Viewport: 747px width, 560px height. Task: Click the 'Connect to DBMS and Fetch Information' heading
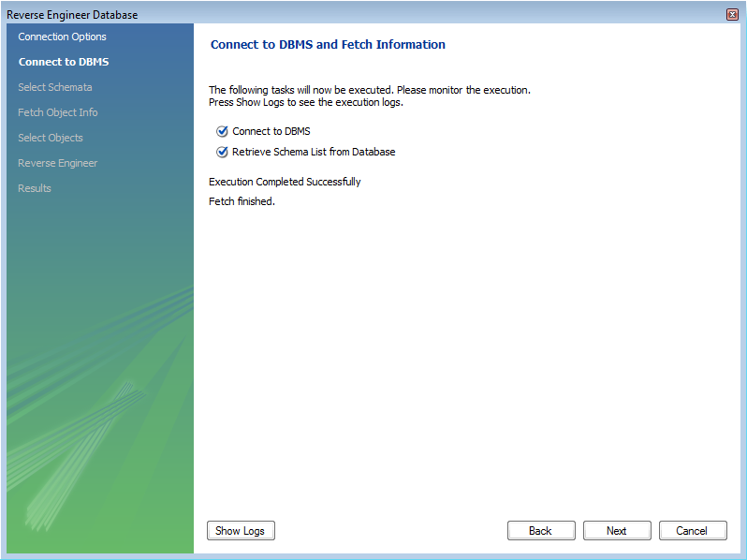coord(328,44)
